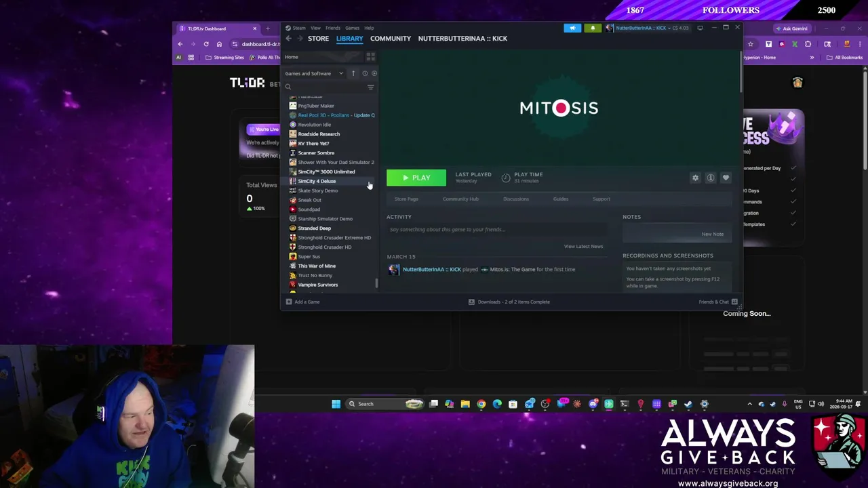Image resolution: width=868 pixels, height=488 pixels.
Task: Open File Explorer from the taskbar
Action: (x=465, y=404)
